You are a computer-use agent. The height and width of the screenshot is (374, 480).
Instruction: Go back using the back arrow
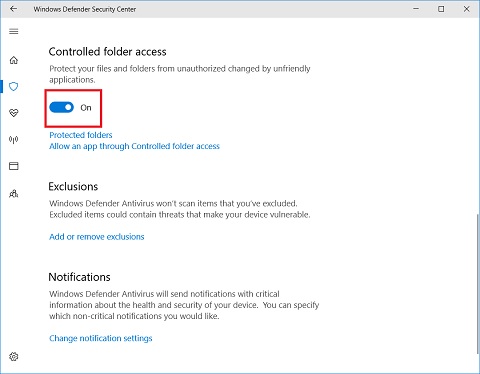[13, 9]
